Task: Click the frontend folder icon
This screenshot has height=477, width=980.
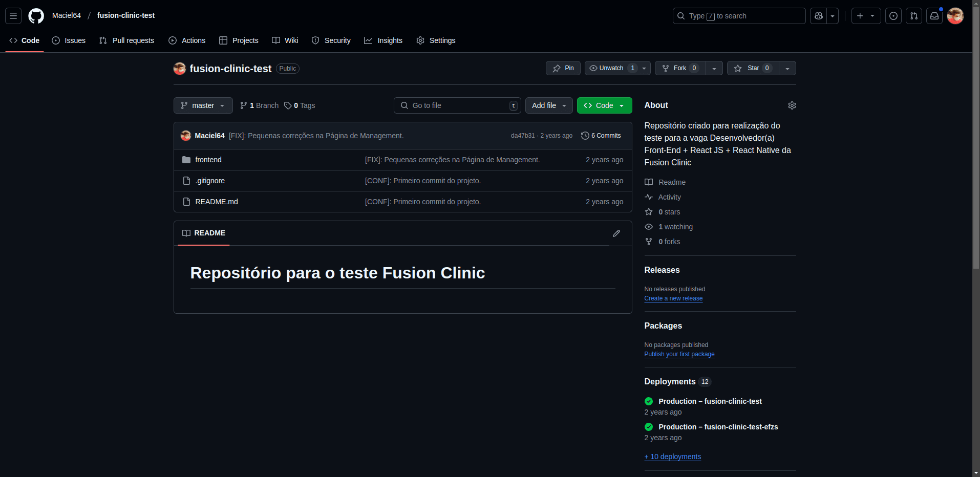Action: (x=186, y=160)
